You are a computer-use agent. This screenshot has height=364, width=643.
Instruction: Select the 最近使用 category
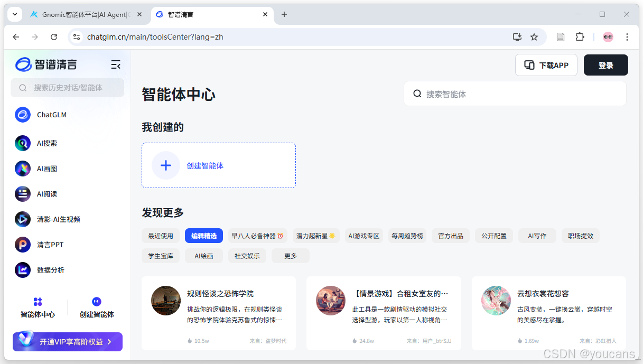[161, 236]
